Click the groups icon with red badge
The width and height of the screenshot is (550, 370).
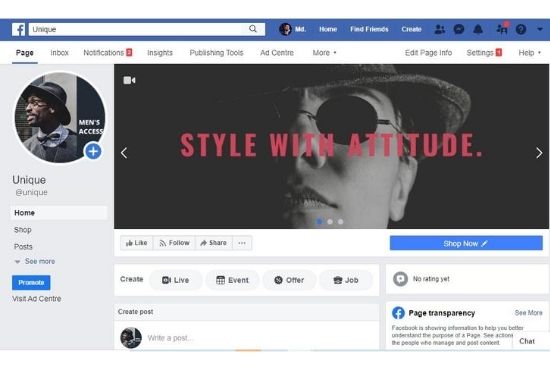[x=502, y=29]
